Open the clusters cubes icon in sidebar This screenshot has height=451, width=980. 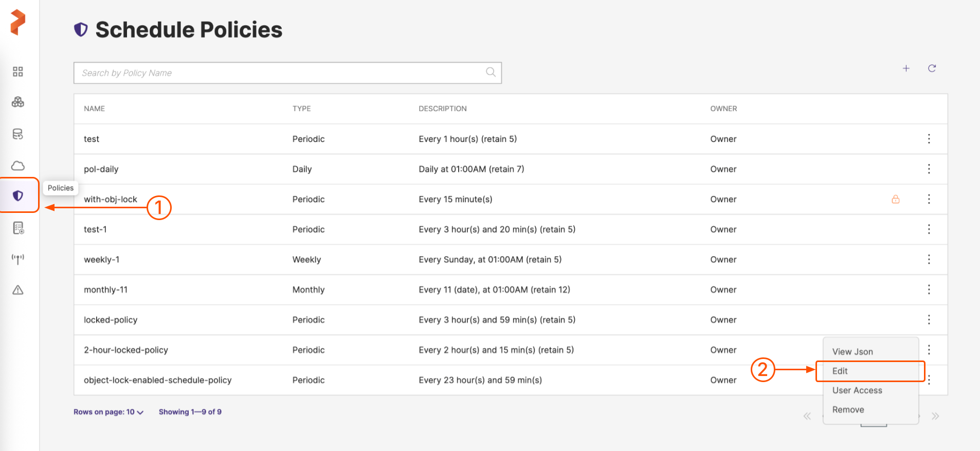click(x=18, y=102)
